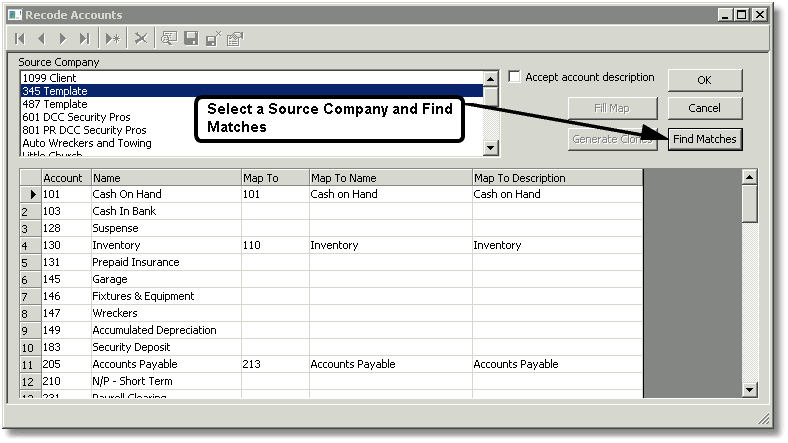Image resolution: width=788 pixels, height=443 pixels.
Task: Open the properties notepad toolbar icon
Action: [x=235, y=39]
